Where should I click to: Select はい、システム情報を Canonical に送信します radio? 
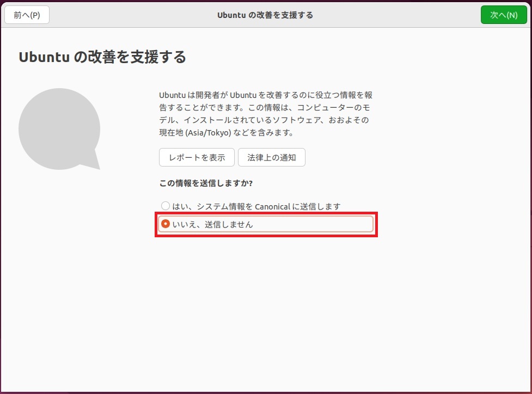coord(250,206)
